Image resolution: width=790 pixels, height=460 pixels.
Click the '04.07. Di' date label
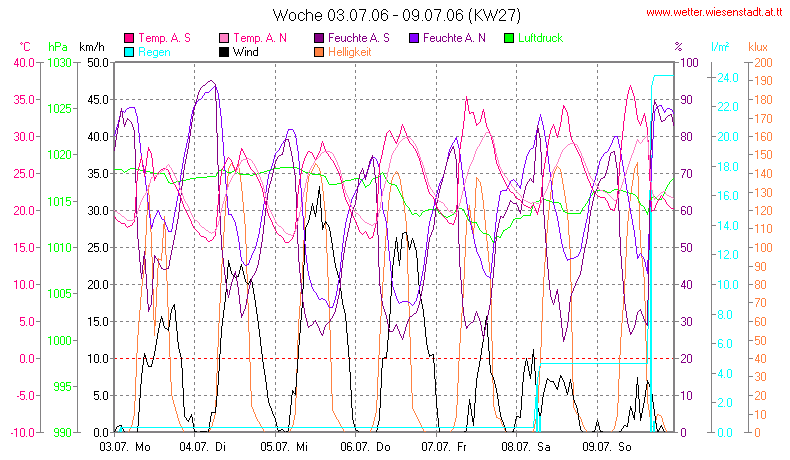203,447
